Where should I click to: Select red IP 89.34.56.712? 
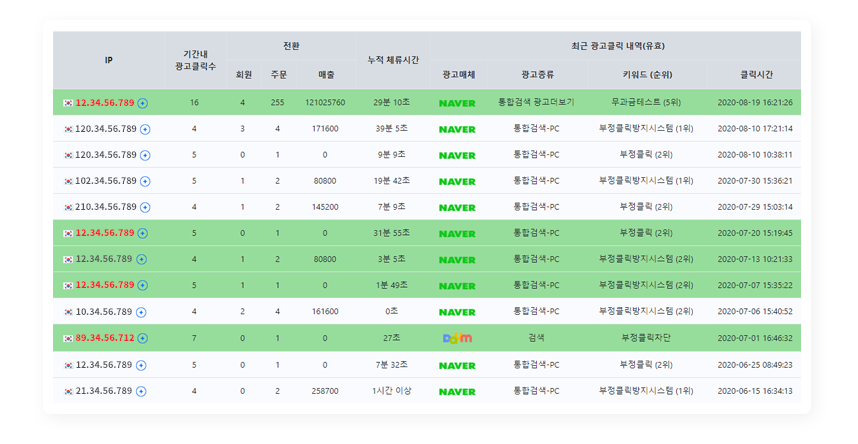tap(105, 338)
